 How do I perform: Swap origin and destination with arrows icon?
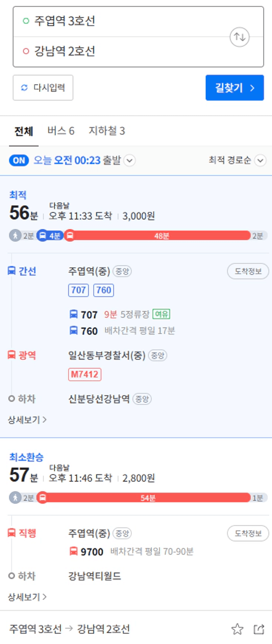239,37
